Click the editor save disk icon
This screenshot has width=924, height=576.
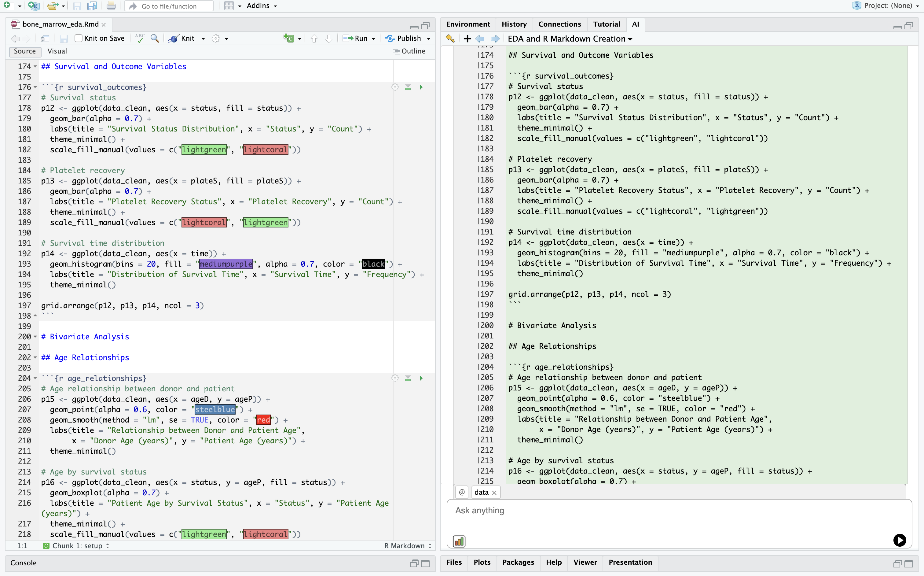pyautogui.click(x=64, y=39)
